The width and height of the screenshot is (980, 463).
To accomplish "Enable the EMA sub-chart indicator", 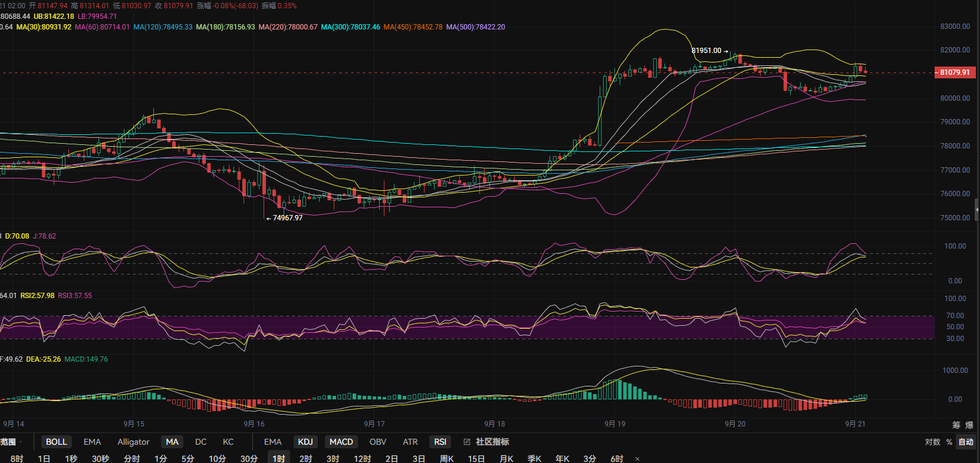I will (272, 442).
